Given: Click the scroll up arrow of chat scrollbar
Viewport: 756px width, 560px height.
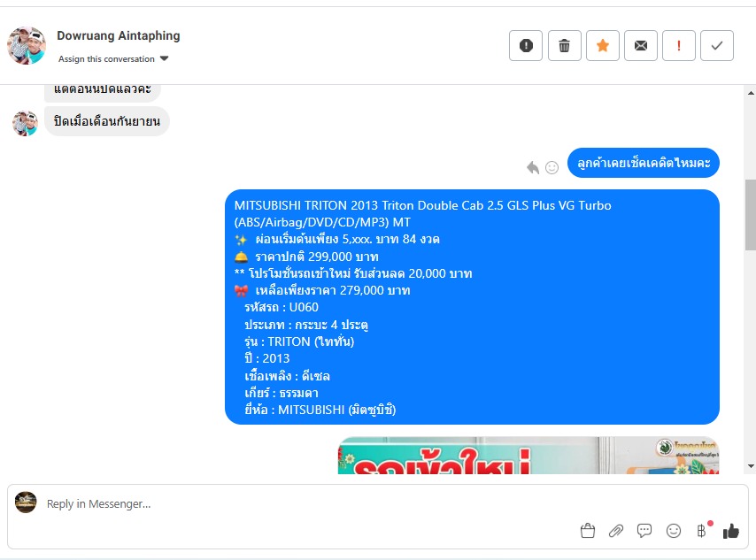Looking at the screenshot, I should (x=750, y=93).
